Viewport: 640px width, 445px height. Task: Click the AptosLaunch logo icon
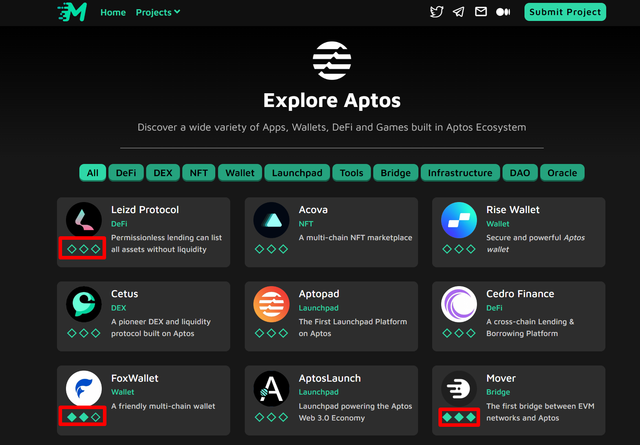tap(271, 389)
